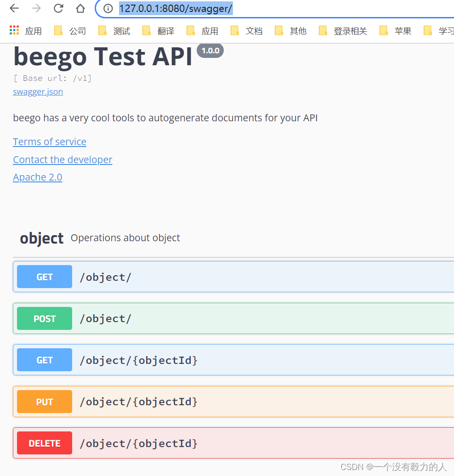
Task: Open the 翻译 bookmark folder
Action: (158, 31)
